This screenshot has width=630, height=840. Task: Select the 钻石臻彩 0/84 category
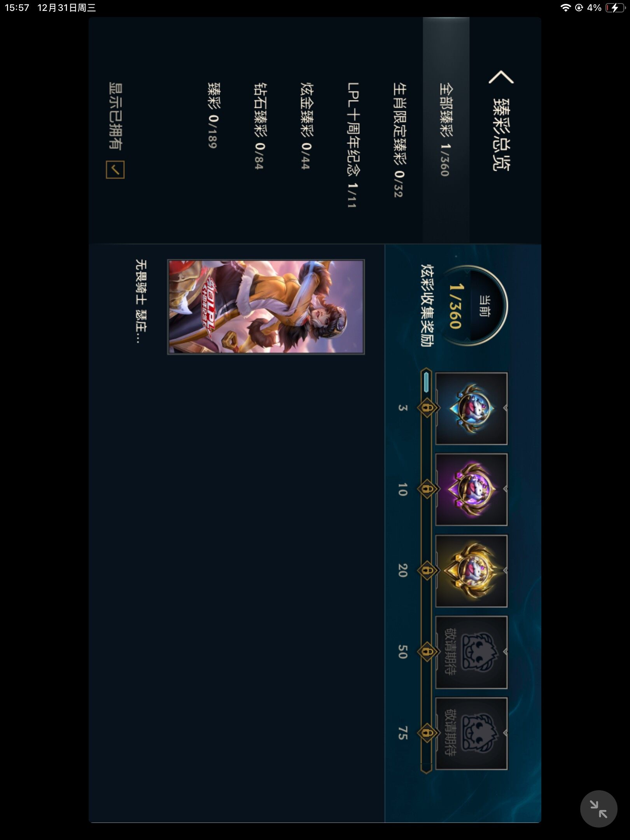[260, 126]
